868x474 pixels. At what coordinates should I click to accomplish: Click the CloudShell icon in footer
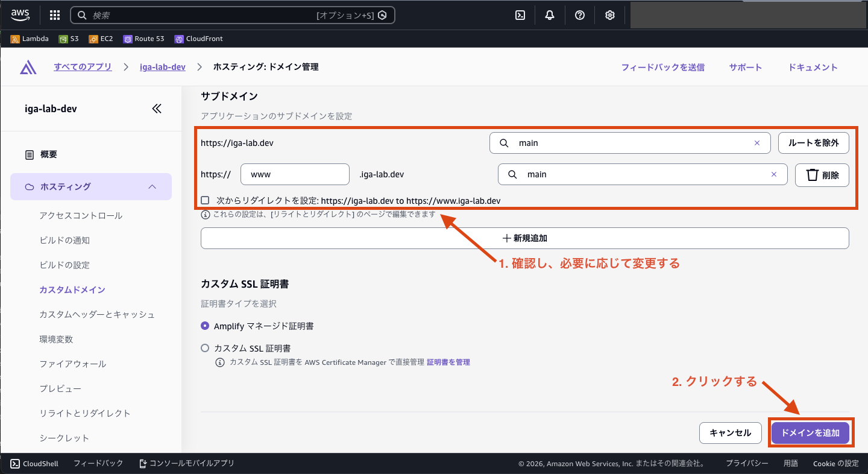pos(15,463)
